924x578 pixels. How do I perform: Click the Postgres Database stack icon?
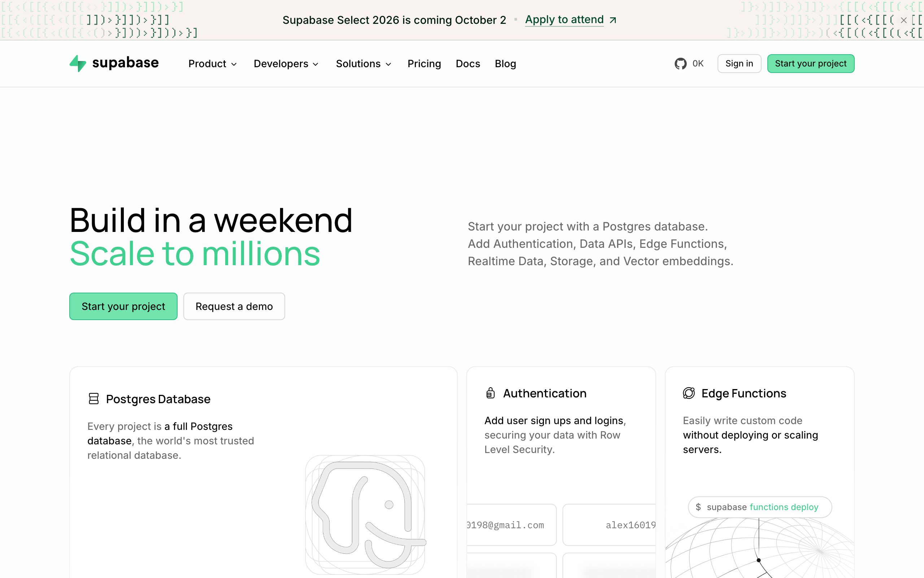tap(93, 399)
